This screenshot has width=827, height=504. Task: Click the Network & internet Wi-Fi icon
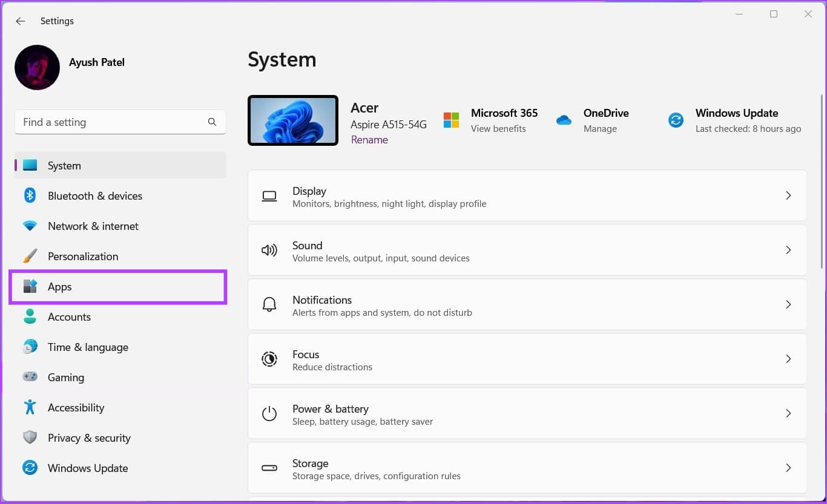point(30,226)
